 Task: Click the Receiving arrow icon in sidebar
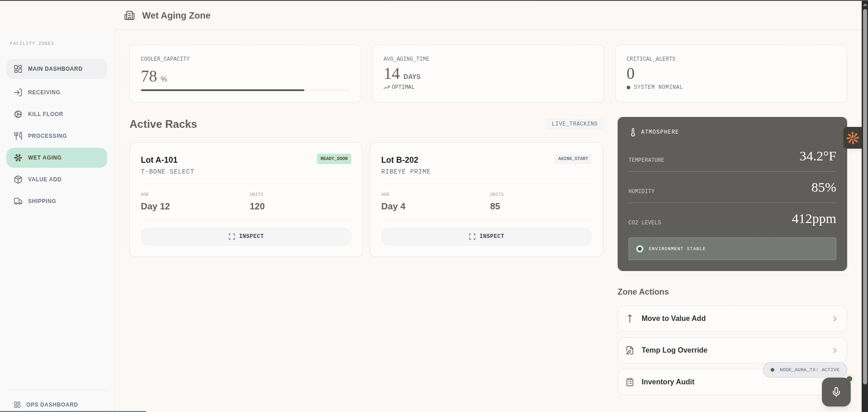18,92
